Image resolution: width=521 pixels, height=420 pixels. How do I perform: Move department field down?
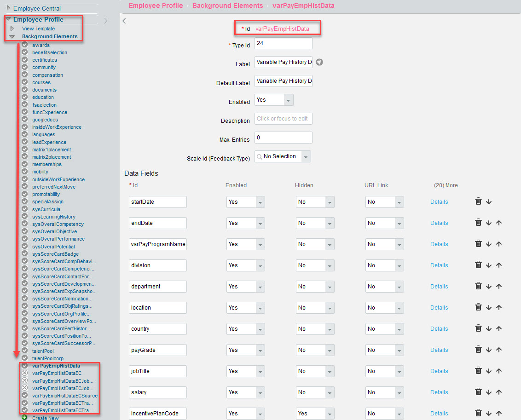[x=488, y=286]
